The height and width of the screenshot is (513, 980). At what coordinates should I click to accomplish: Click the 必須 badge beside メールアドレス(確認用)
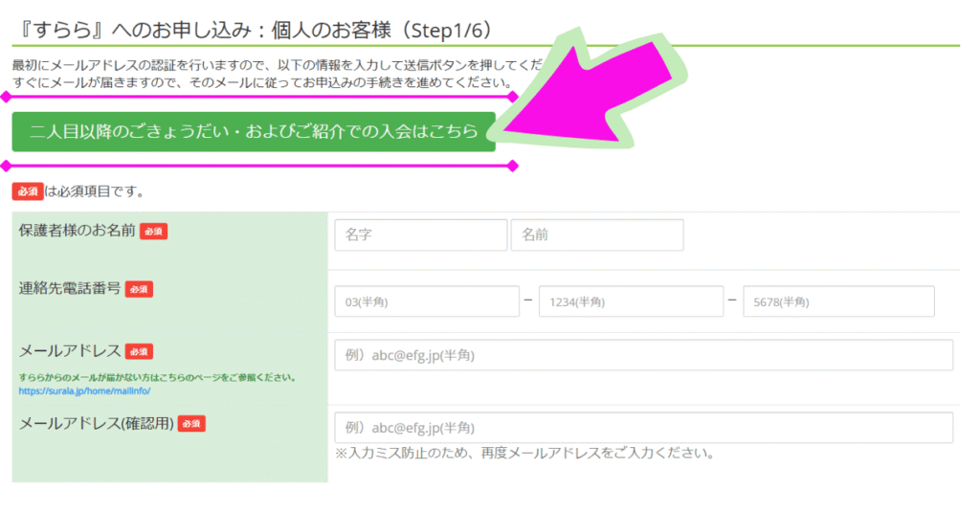[191, 423]
